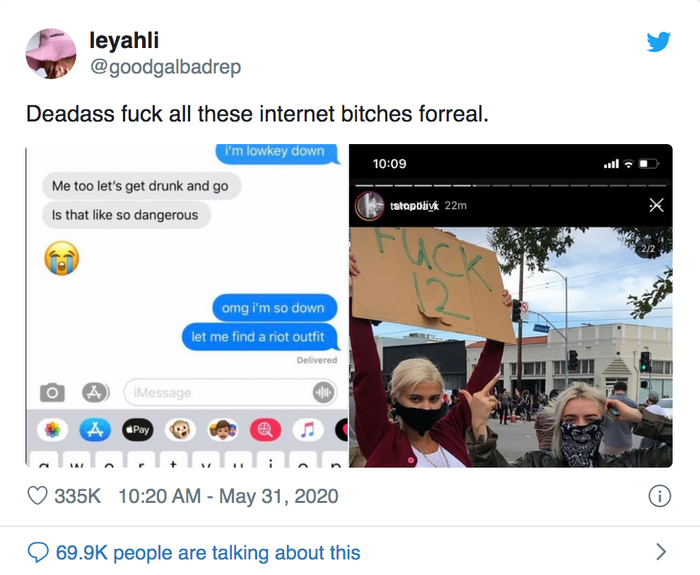Click the speech bubble reply icon
This screenshot has height=575, width=700.
pyautogui.click(x=38, y=552)
